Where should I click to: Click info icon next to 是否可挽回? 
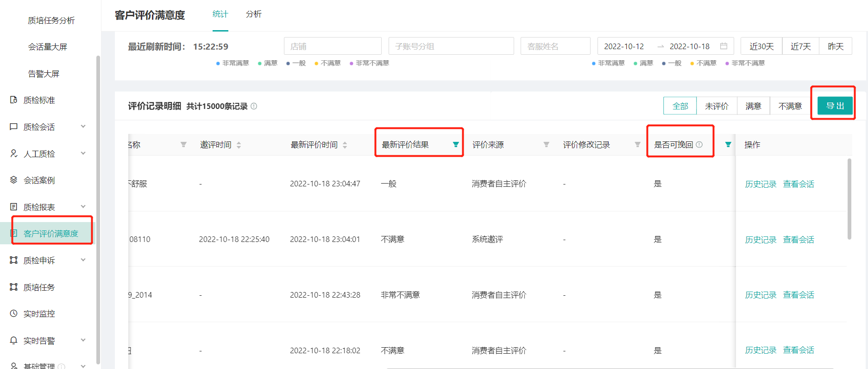699,145
